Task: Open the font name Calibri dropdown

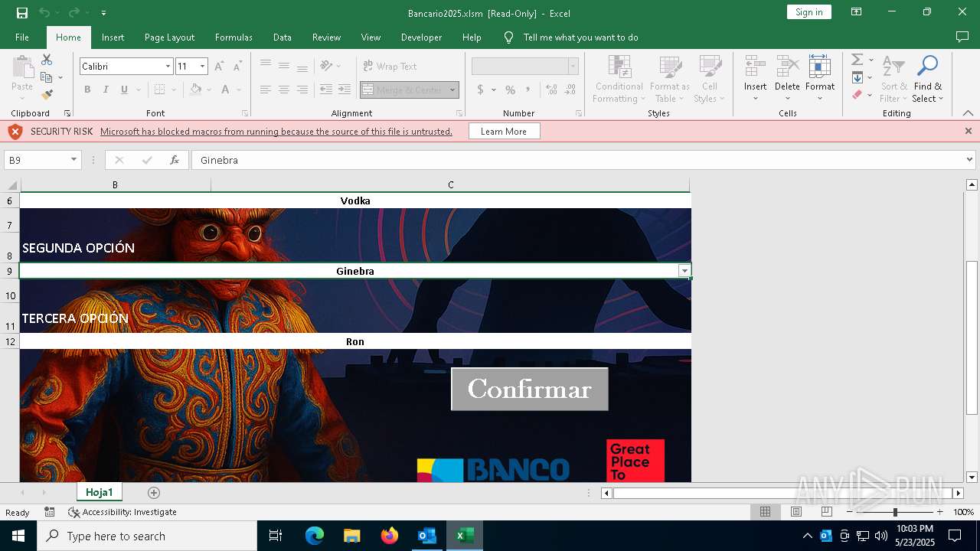Action: (x=168, y=67)
